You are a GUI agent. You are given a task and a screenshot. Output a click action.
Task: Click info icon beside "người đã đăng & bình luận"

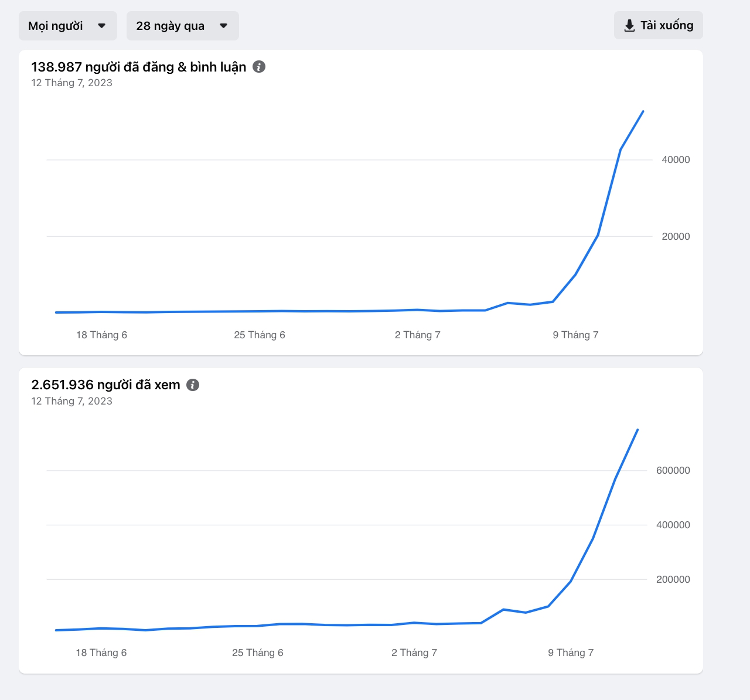click(259, 67)
